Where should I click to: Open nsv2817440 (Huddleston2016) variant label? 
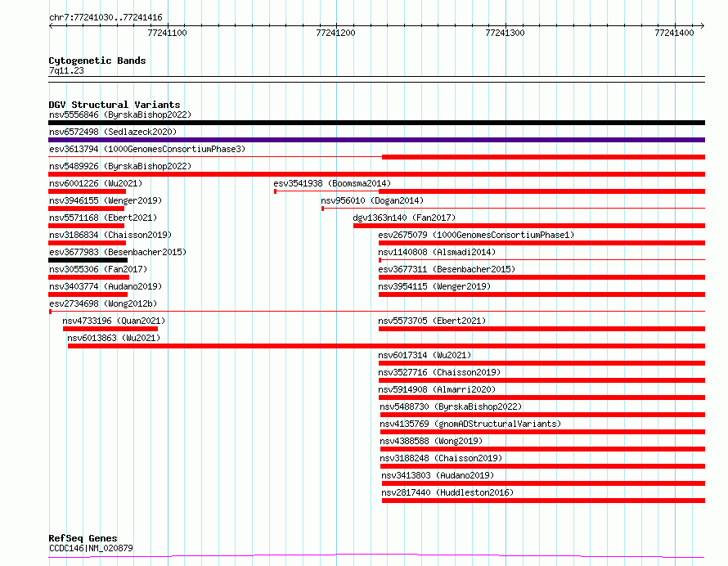(x=447, y=492)
